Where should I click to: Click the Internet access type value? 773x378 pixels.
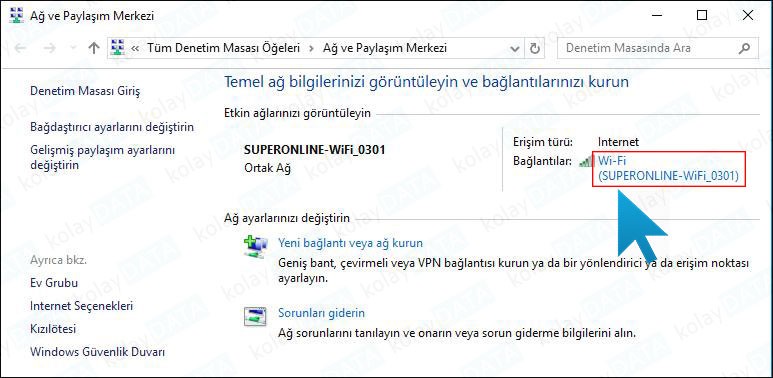[x=618, y=142]
